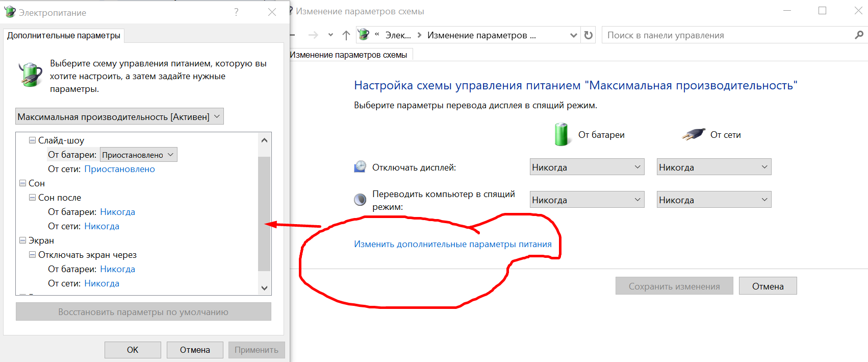This screenshot has height=362, width=868.
Task: Close the Электропитание dialog
Action: pos(272,12)
